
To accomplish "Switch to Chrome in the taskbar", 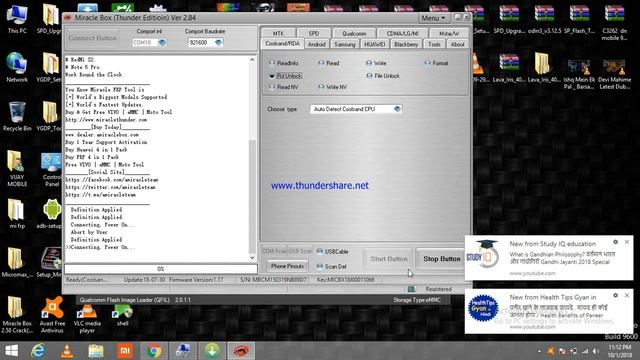I will [x=154, y=351].
